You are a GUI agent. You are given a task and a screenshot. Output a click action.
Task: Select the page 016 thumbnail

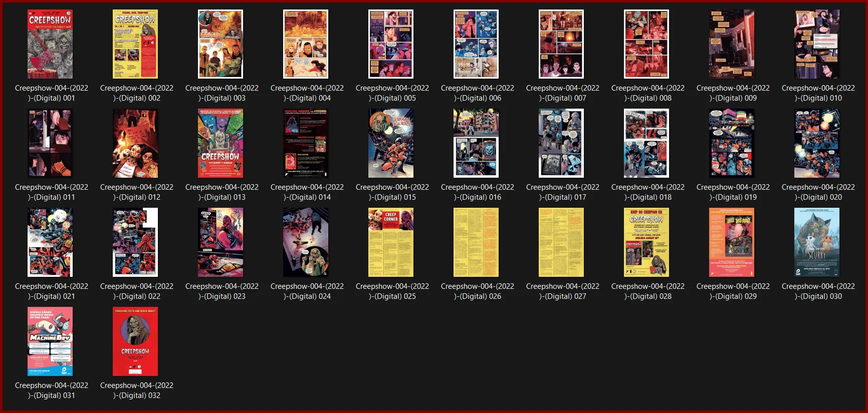(476, 143)
